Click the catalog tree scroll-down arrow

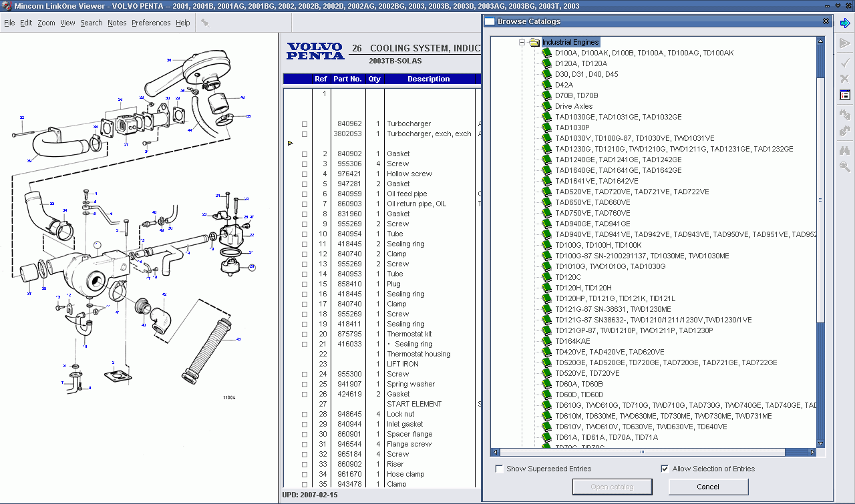821,443
